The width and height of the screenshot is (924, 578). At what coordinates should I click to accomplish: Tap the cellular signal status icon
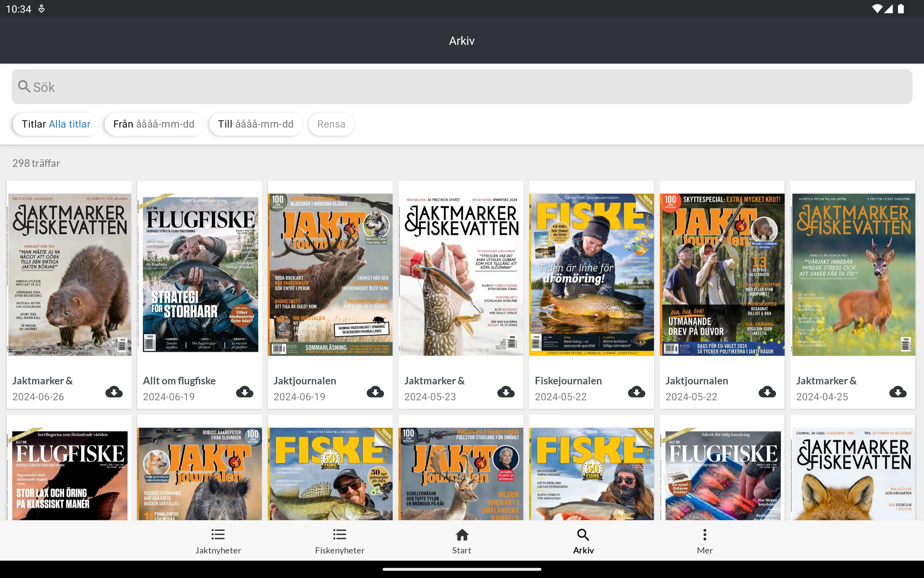[889, 9]
